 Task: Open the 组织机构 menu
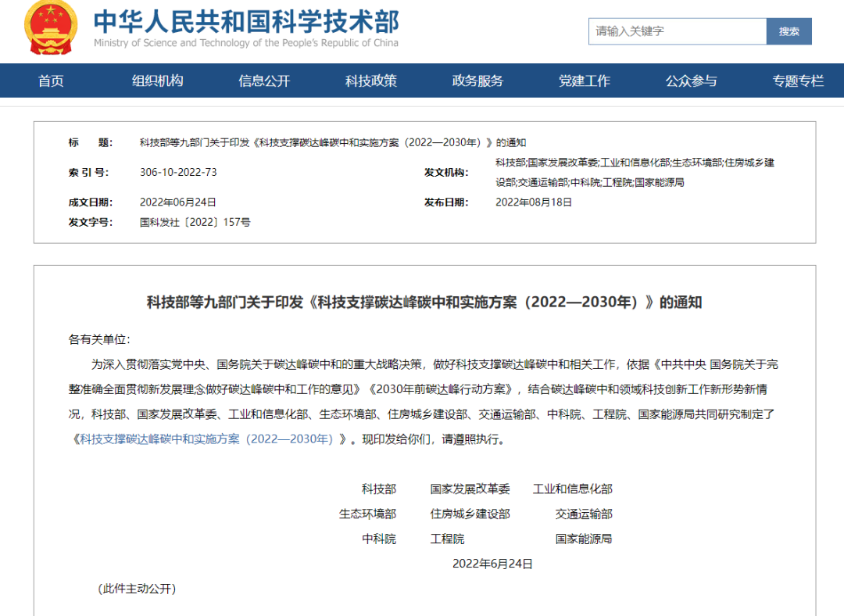click(x=157, y=81)
